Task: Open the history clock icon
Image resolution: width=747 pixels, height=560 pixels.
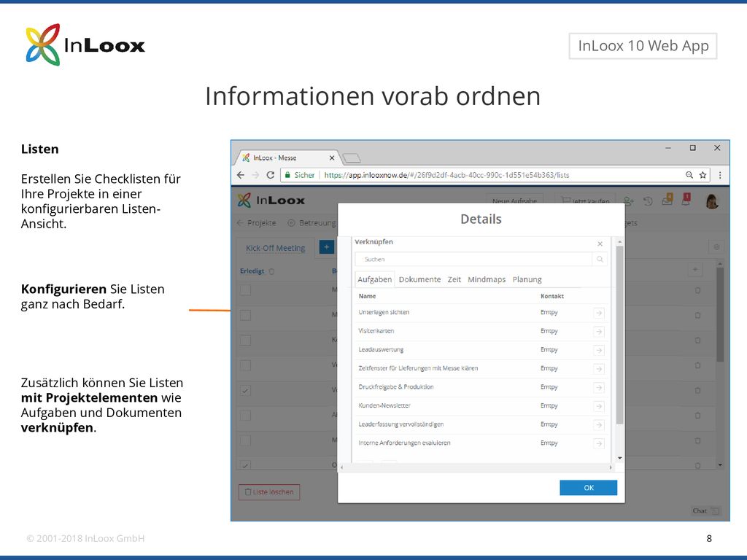Action: click(648, 201)
